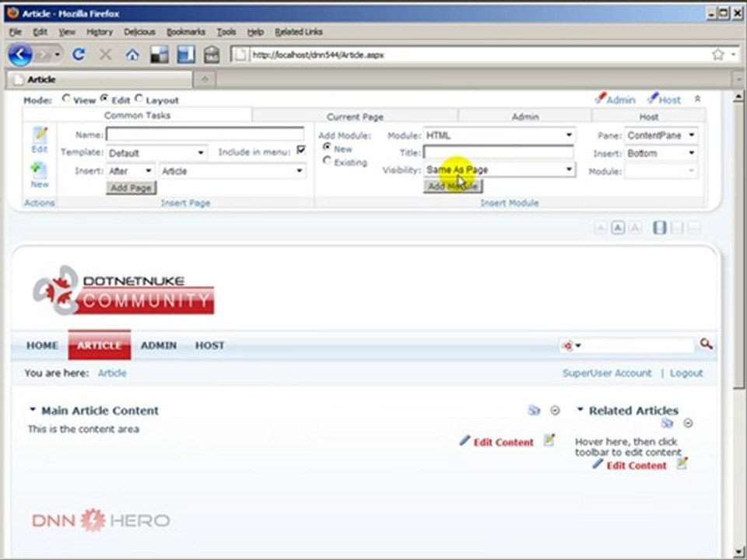Click the New page icon in Actions
Viewport: 747px width, 560px height.
[x=39, y=170]
